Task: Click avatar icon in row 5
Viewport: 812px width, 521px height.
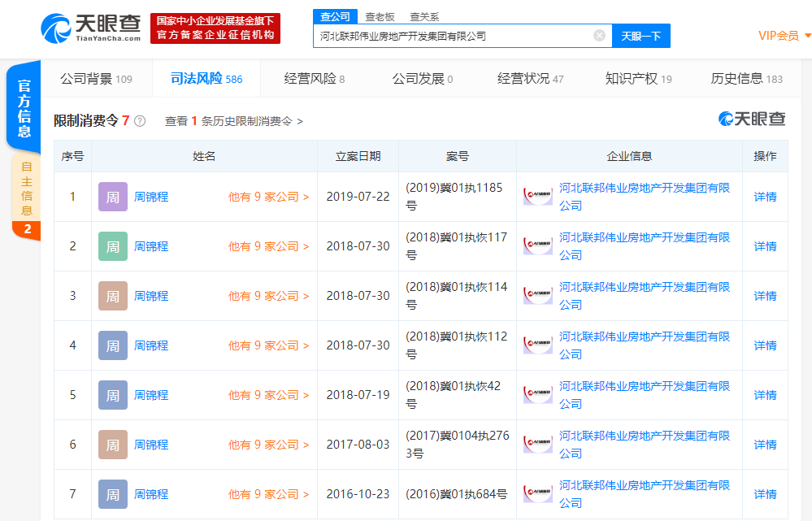Action: [113, 395]
